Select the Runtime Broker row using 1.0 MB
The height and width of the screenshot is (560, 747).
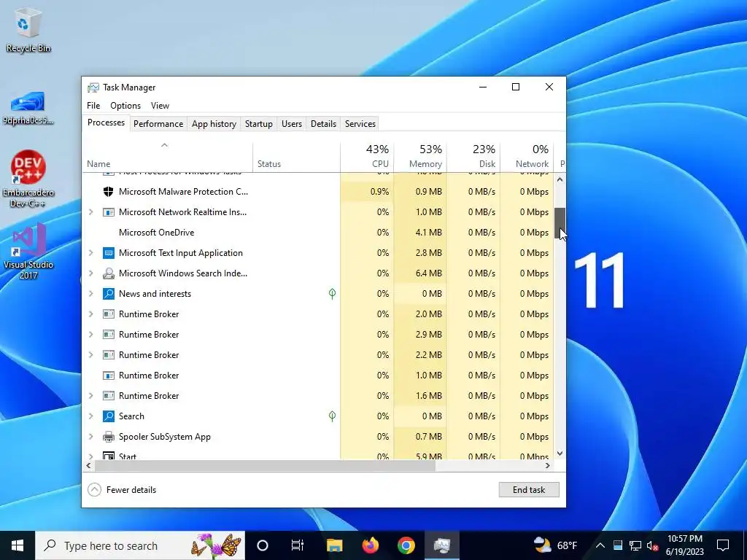318,376
